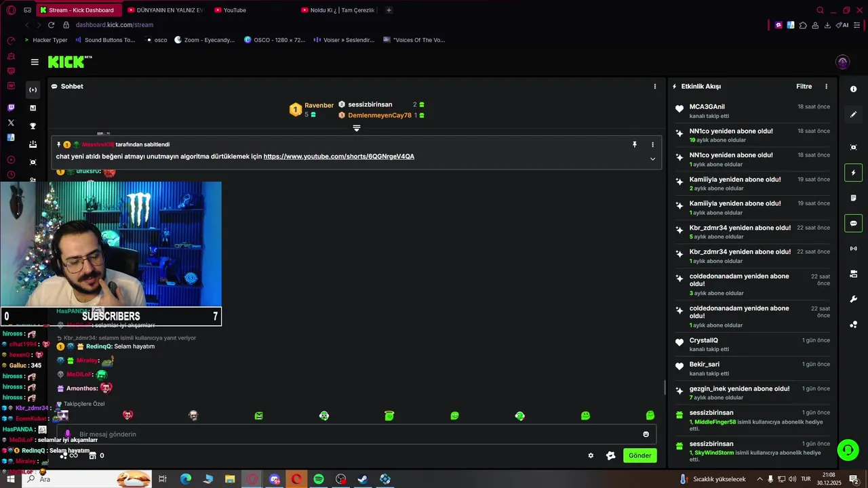868x488 pixels.
Task: Open Etkinlik Akışı three-dot menu
Action: click(826, 86)
